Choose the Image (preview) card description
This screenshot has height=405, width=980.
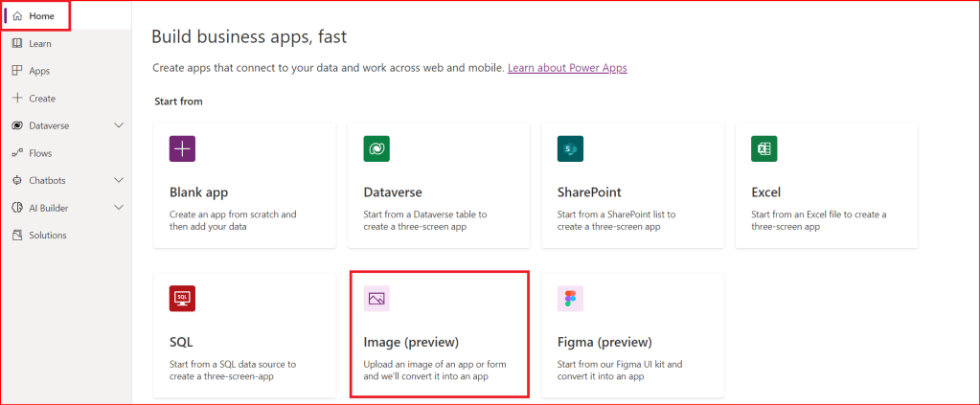[x=437, y=371]
